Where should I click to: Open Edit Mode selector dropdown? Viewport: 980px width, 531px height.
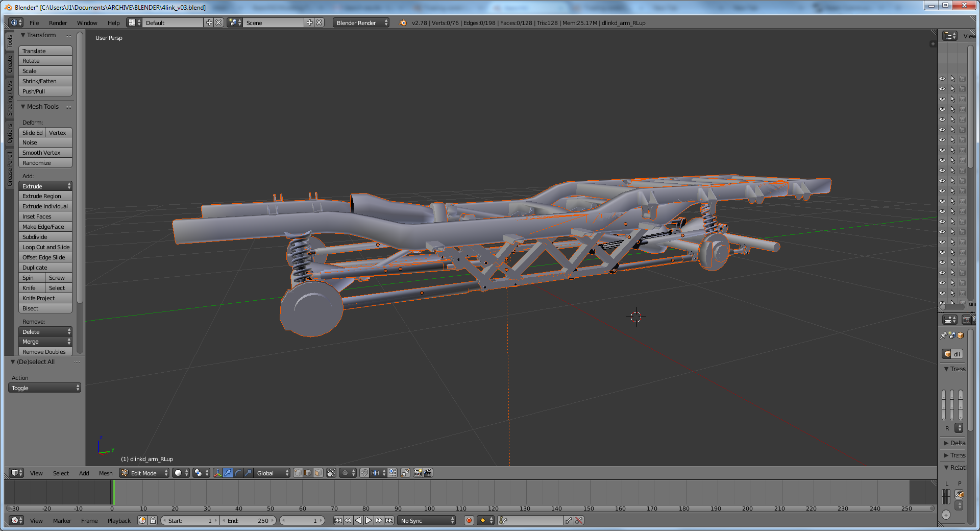144,473
